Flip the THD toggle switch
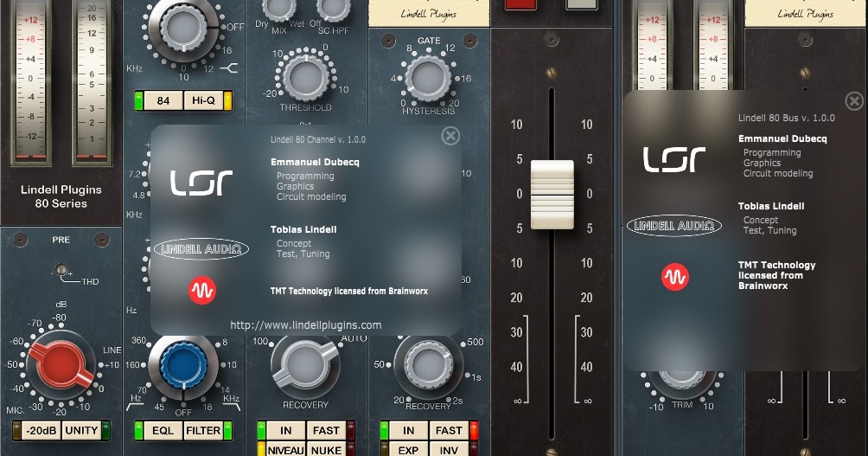 pyautogui.click(x=61, y=270)
